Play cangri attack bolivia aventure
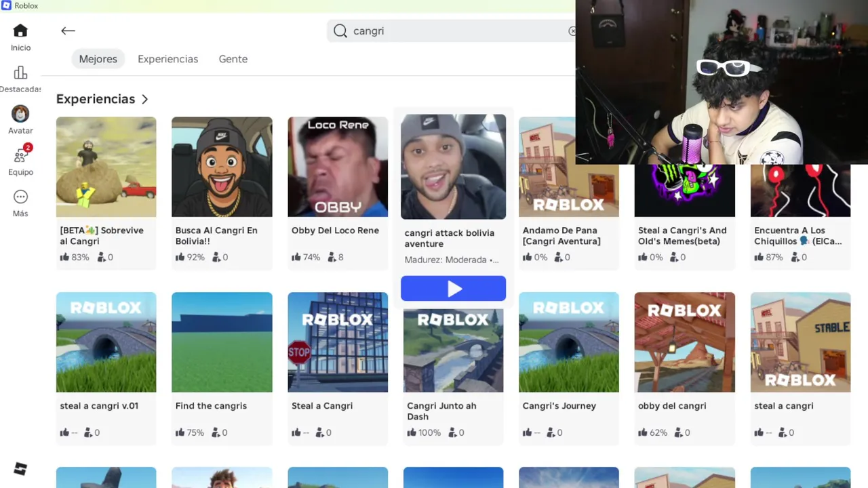This screenshot has height=488, width=868. (453, 288)
